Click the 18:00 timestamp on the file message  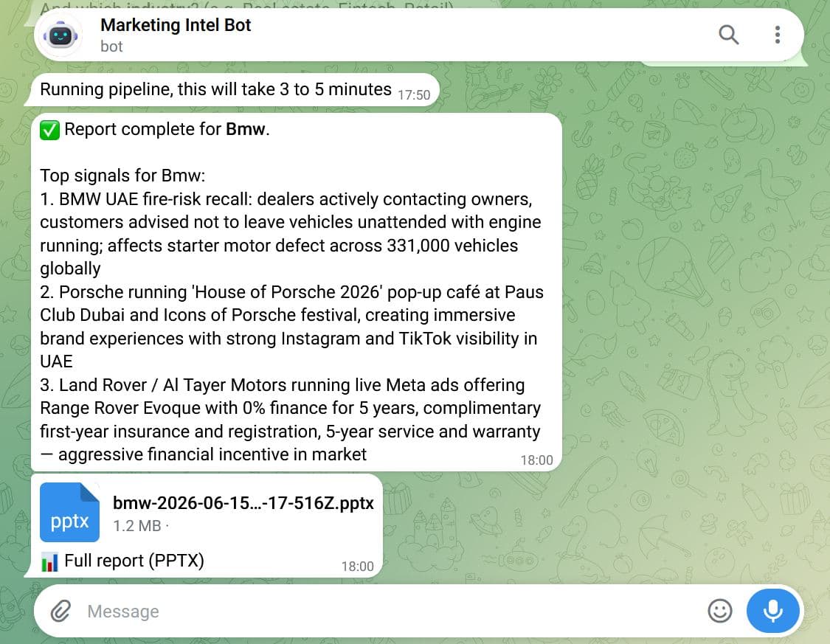pyautogui.click(x=357, y=567)
